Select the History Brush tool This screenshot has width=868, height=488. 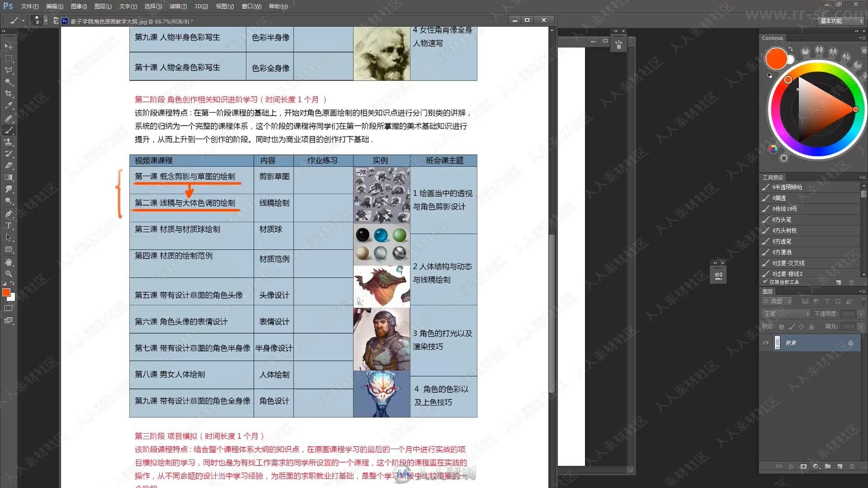click(x=8, y=154)
